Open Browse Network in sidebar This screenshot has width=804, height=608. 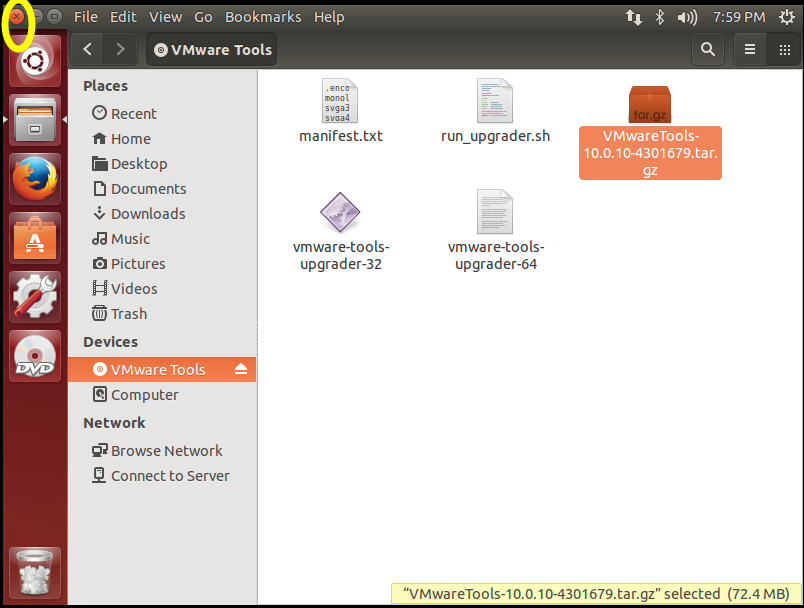162,451
